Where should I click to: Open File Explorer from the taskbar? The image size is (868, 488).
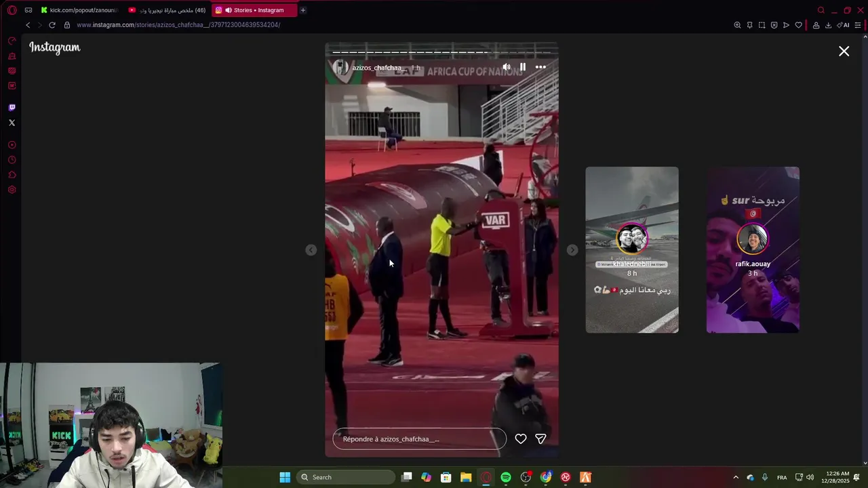466,477
